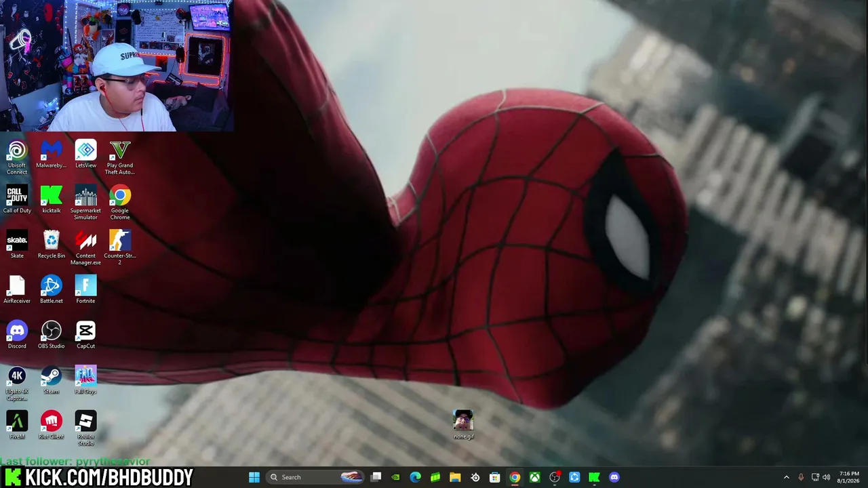This screenshot has width=868, height=488.
Task: Open network settings from the tray
Action: pyautogui.click(x=815, y=477)
